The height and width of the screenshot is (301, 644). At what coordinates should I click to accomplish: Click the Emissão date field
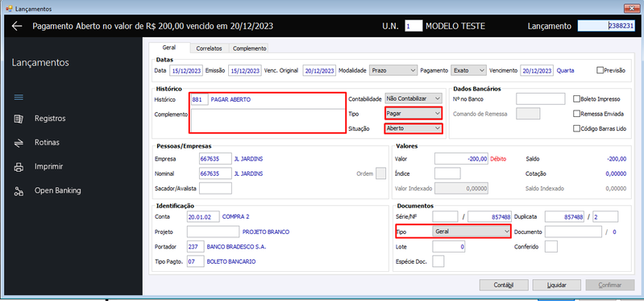[x=245, y=71]
